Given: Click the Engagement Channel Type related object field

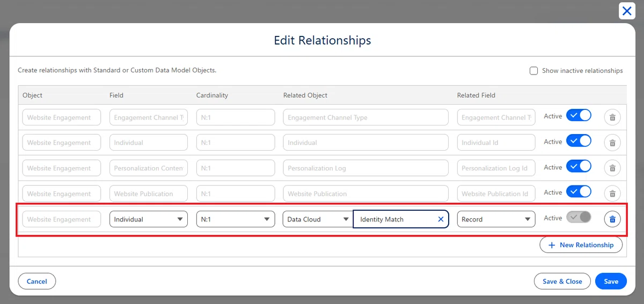Looking at the screenshot, I should click(366, 117).
